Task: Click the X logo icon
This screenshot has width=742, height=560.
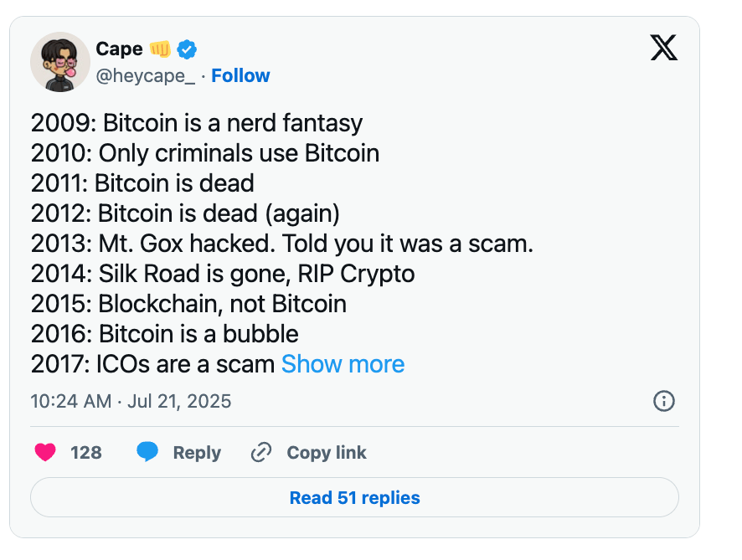Action: click(x=664, y=48)
